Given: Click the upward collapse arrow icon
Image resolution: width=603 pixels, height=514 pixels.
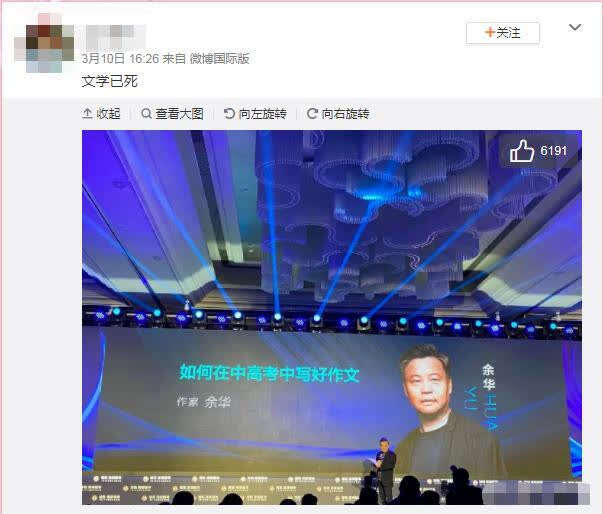Looking at the screenshot, I should pos(87,113).
